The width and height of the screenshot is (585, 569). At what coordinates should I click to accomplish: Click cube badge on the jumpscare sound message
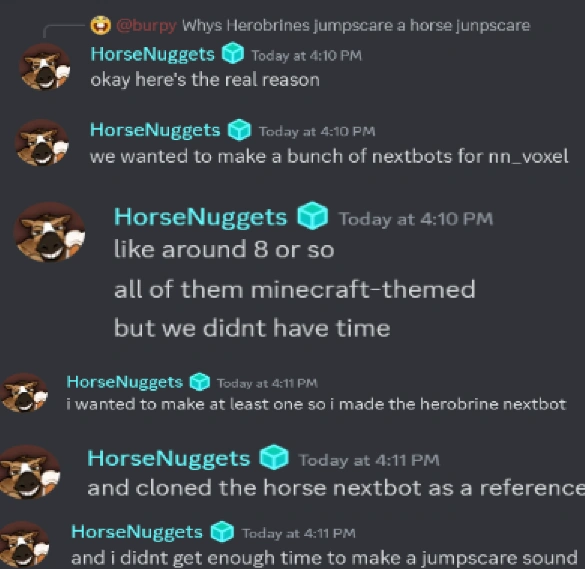(222, 531)
